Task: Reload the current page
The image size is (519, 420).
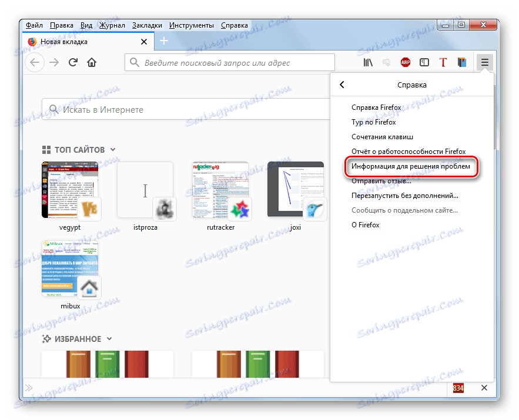Action: click(x=73, y=62)
